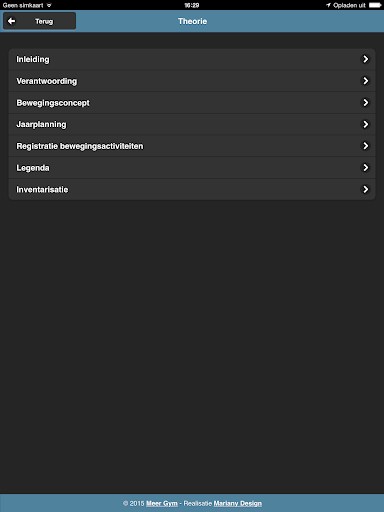The height and width of the screenshot is (512, 384).
Task: Open the Verantwoording section
Action: pyautogui.click(x=192, y=81)
